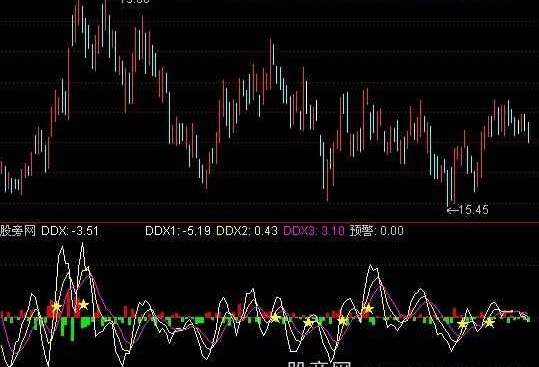The height and width of the screenshot is (367, 539).
Task: Select the "DDX1: -5.19" value label
Action: coord(178,231)
